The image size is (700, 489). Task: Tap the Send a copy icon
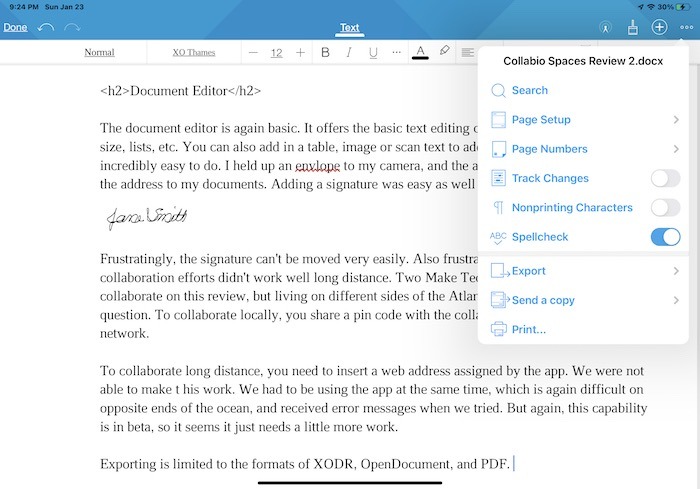pyautogui.click(x=500, y=300)
